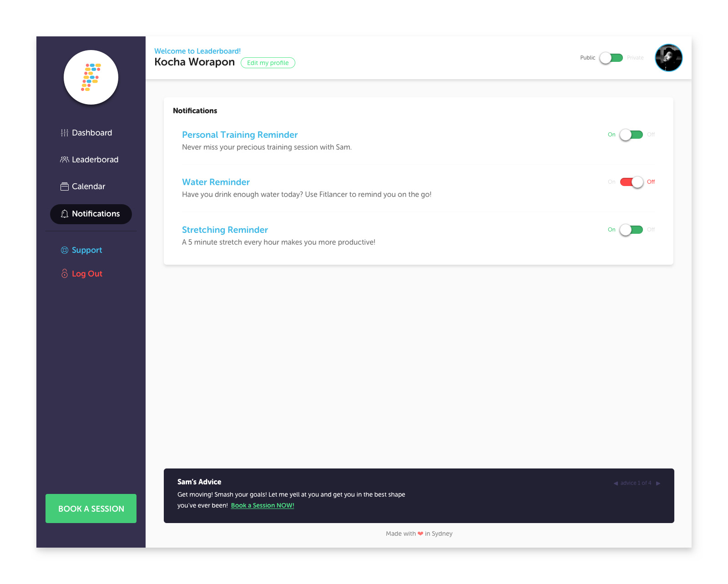Select the Dashboard icon in the sidebar
The height and width of the screenshot is (584, 728).
click(64, 132)
